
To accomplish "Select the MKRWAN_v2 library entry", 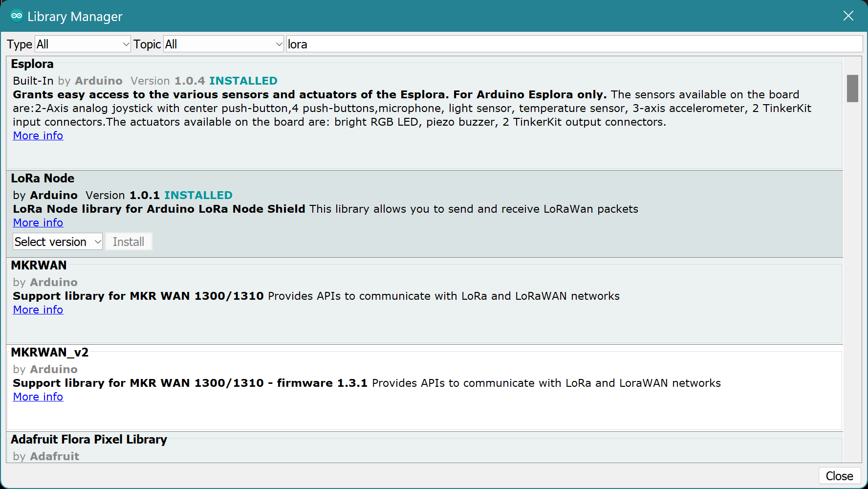I will [x=49, y=353].
